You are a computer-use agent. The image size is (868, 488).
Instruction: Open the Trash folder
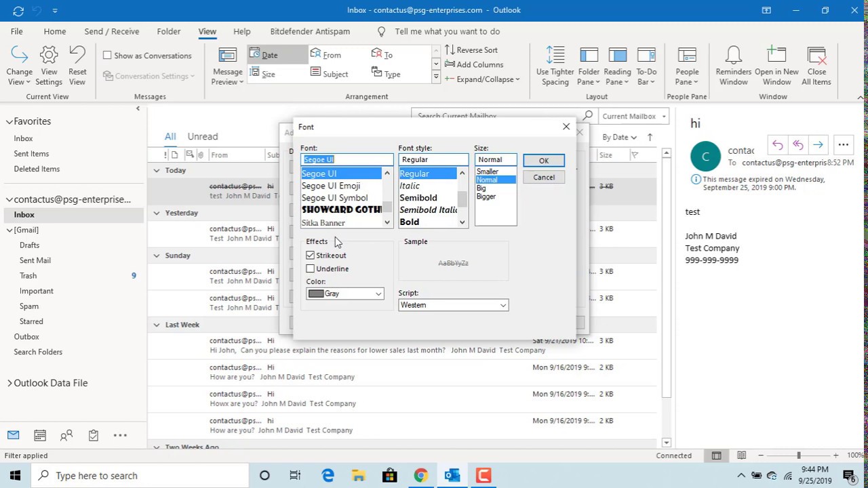pos(28,276)
